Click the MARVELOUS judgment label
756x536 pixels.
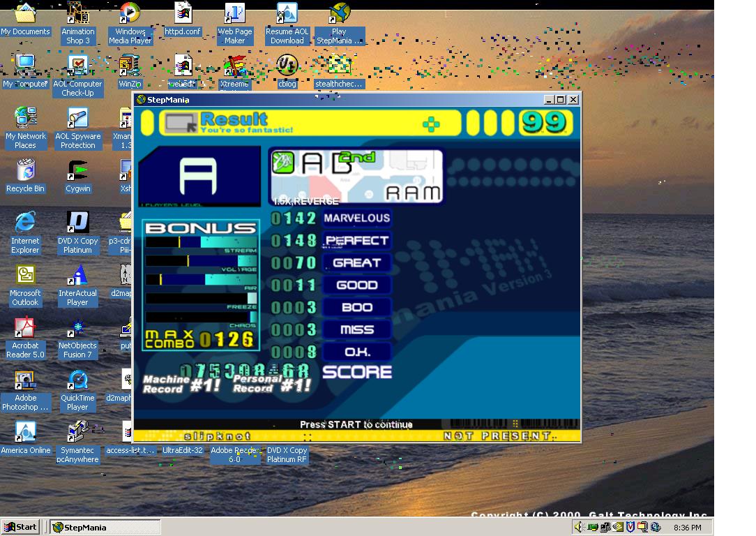click(357, 218)
